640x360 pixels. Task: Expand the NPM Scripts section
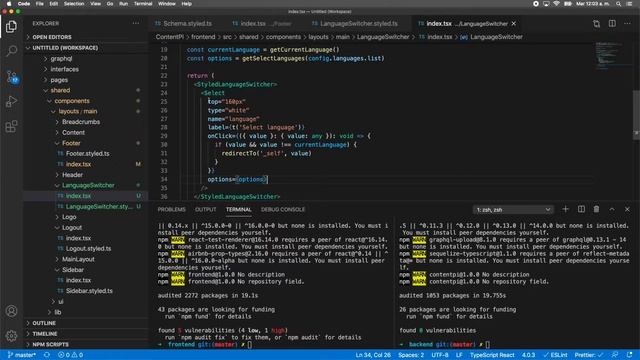86,344
